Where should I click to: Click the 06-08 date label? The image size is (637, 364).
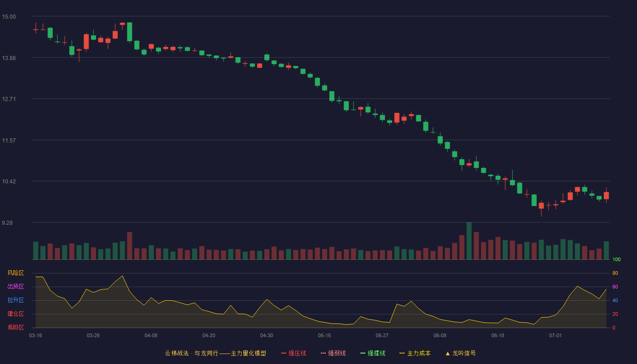(x=440, y=335)
